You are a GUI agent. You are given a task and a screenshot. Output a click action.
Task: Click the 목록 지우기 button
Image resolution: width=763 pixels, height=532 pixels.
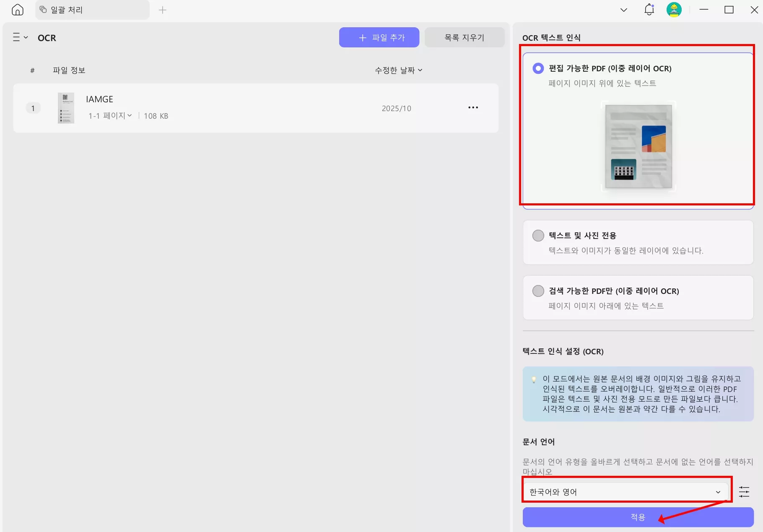[464, 37]
